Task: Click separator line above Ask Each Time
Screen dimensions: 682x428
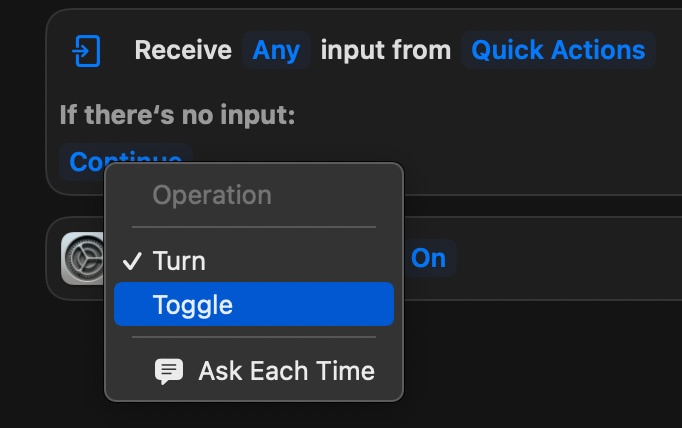Action: [254, 339]
